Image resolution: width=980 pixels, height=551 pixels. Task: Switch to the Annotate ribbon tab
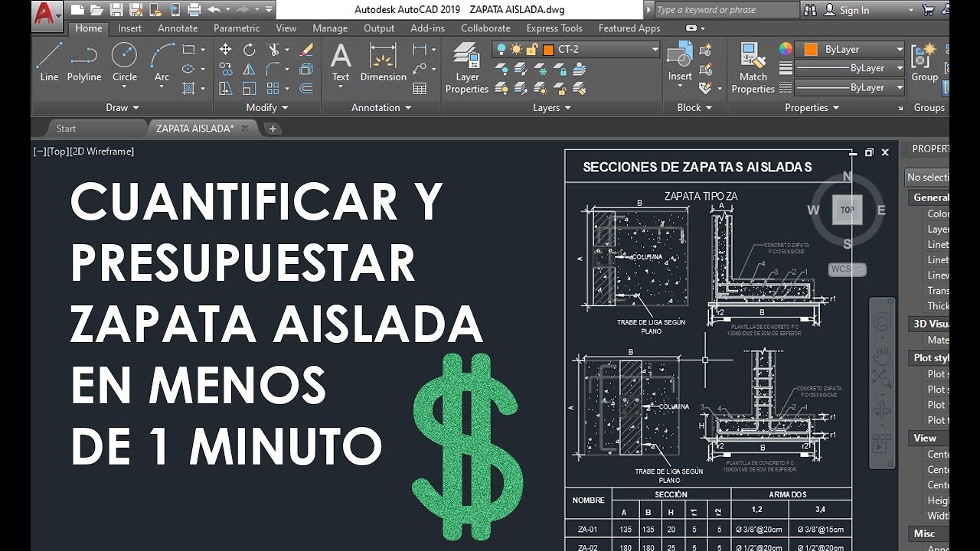(x=178, y=28)
